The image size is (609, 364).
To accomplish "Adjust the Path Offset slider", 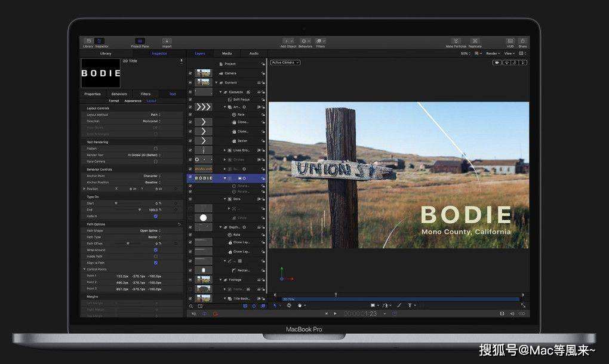I will click(128, 243).
